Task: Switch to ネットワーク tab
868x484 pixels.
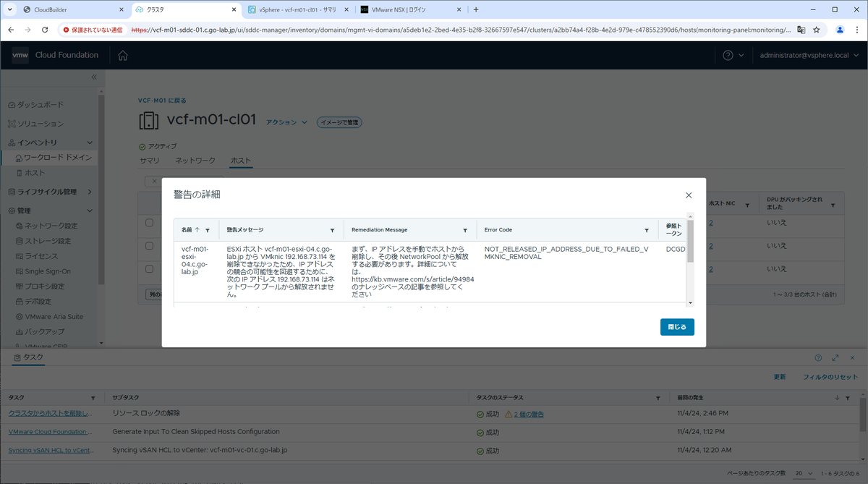Action: click(x=195, y=160)
